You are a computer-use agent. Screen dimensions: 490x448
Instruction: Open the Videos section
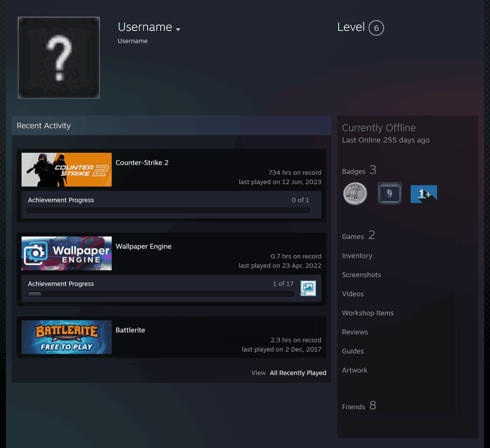353,294
